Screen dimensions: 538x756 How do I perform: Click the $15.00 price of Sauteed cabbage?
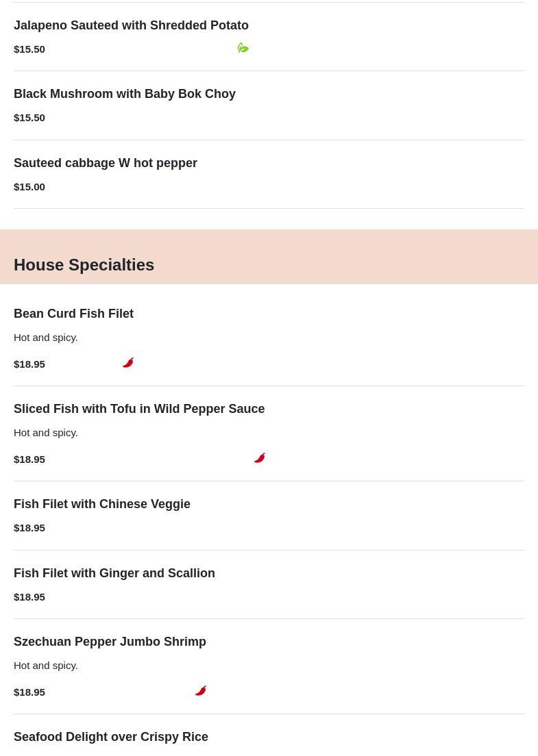tap(29, 187)
